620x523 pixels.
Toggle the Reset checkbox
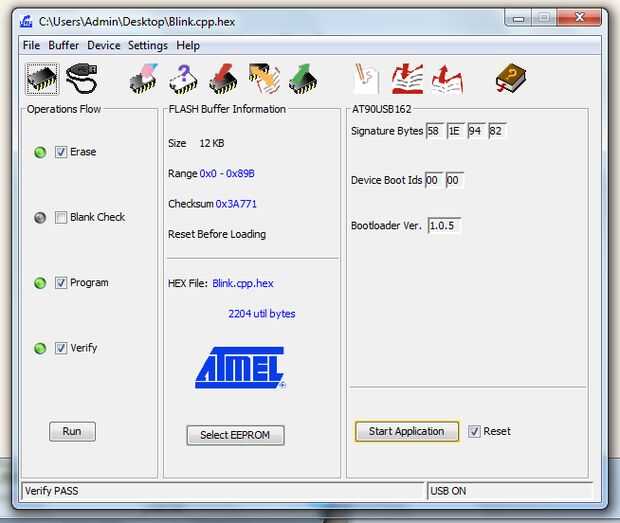(474, 431)
